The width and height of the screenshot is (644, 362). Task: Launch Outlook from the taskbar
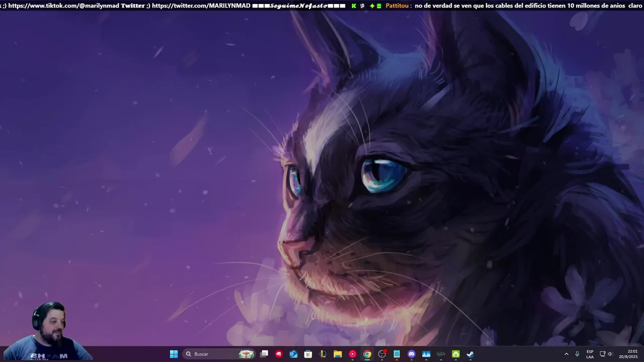293,354
